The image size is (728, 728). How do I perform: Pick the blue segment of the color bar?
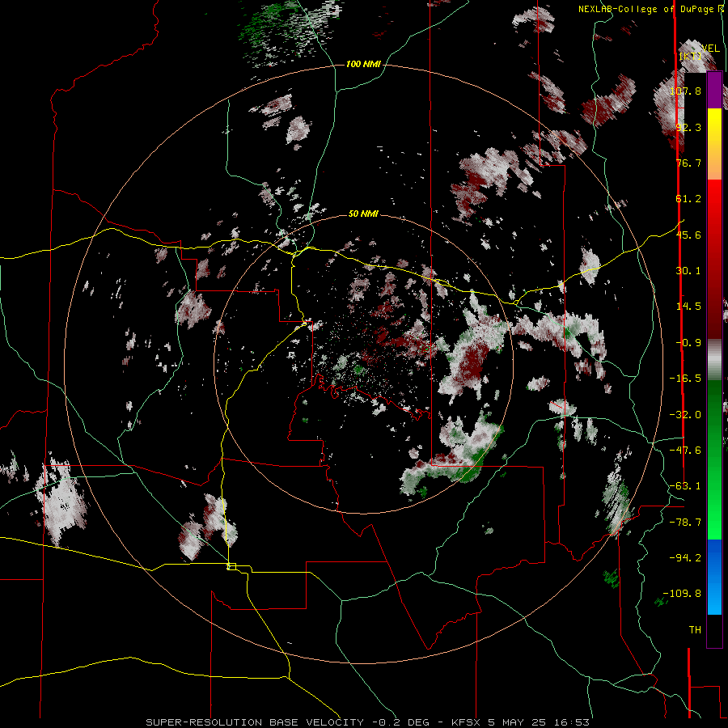[x=714, y=577]
